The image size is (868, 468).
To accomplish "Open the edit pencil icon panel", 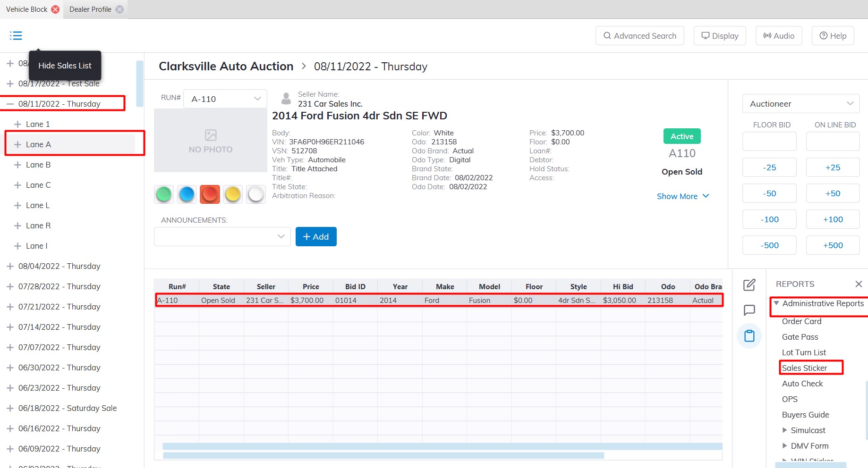I will click(x=749, y=285).
